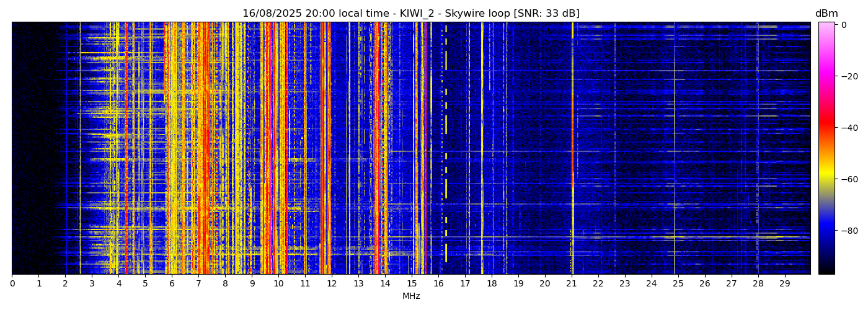Select the 29 tick on the frequency axis
This screenshot has width=868, height=310.
tap(784, 283)
